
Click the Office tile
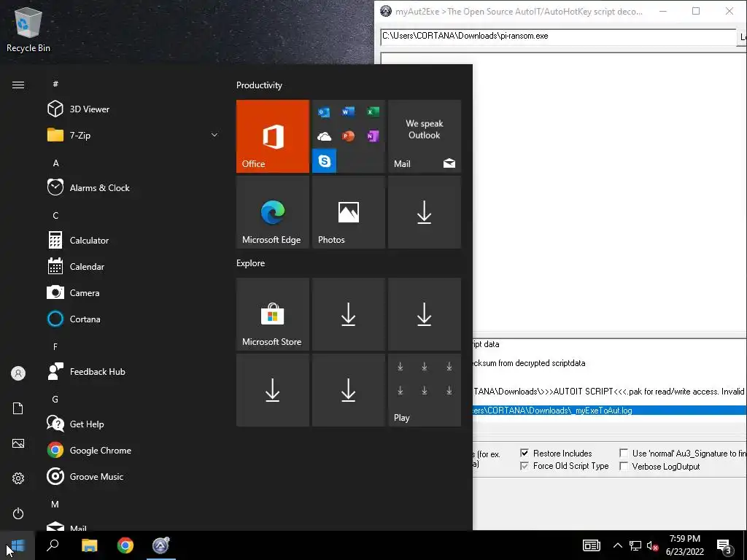coord(273,136)
